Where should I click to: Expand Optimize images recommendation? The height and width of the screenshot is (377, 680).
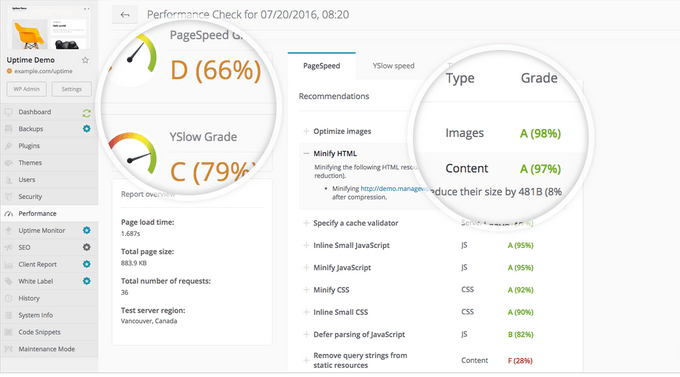306,131
